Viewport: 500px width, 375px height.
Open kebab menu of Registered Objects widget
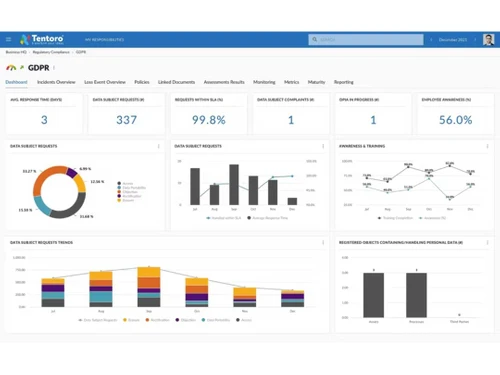pyautogui.click(x=487, y=242)
